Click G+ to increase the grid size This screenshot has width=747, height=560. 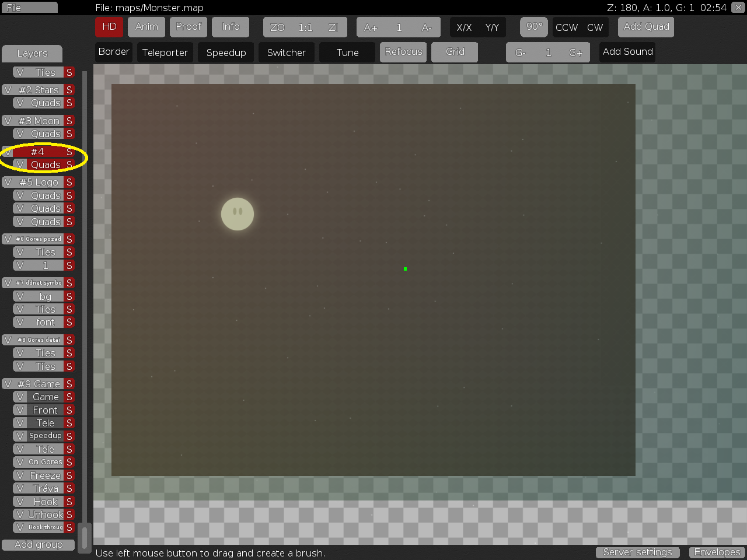(576, 52)
